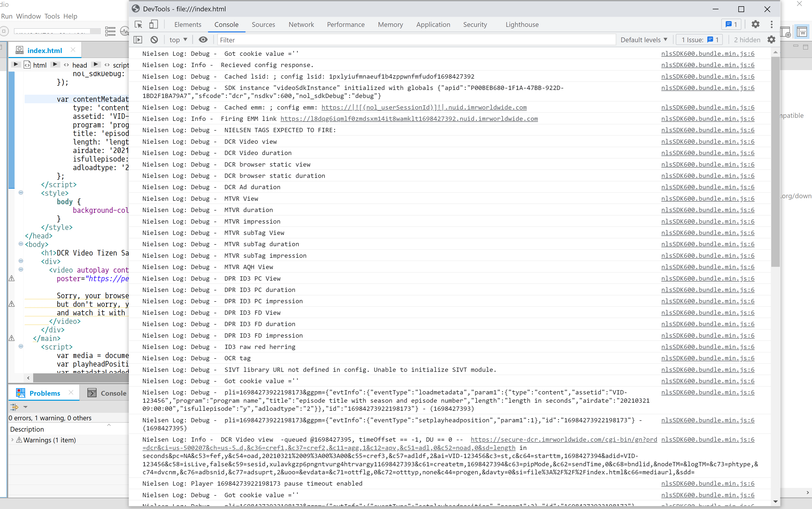Open the Tools menu in IDE
The width and height of the screenshot is (812, 509).
coord(52,16)
